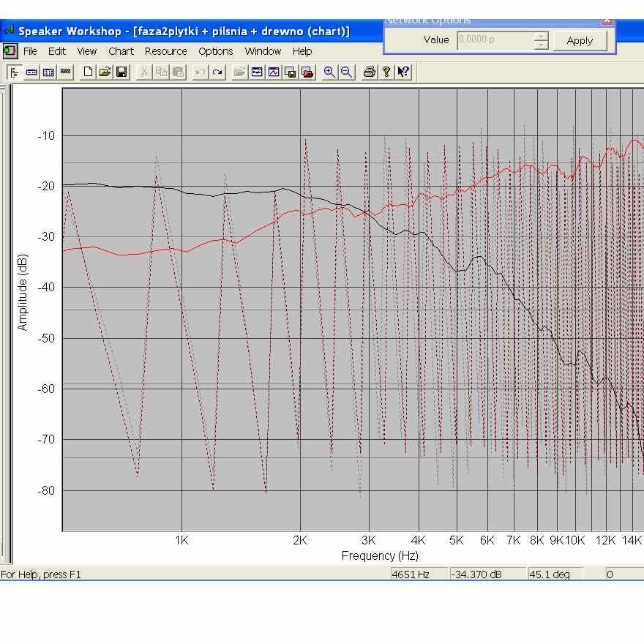This screenshot has height=644, width=644.
Task: Increase Value with the up spinner arrow
Action: (542, 36)
